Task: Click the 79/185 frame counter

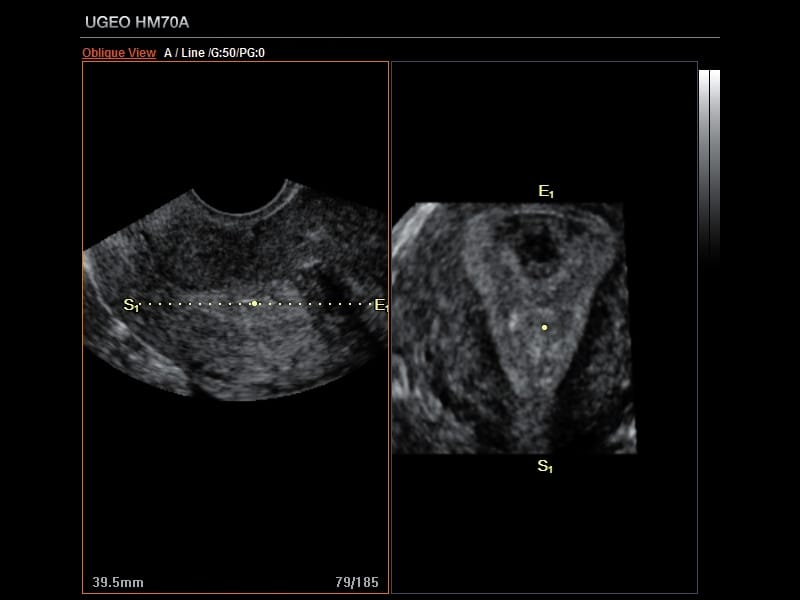Action: tap(357, 582)
